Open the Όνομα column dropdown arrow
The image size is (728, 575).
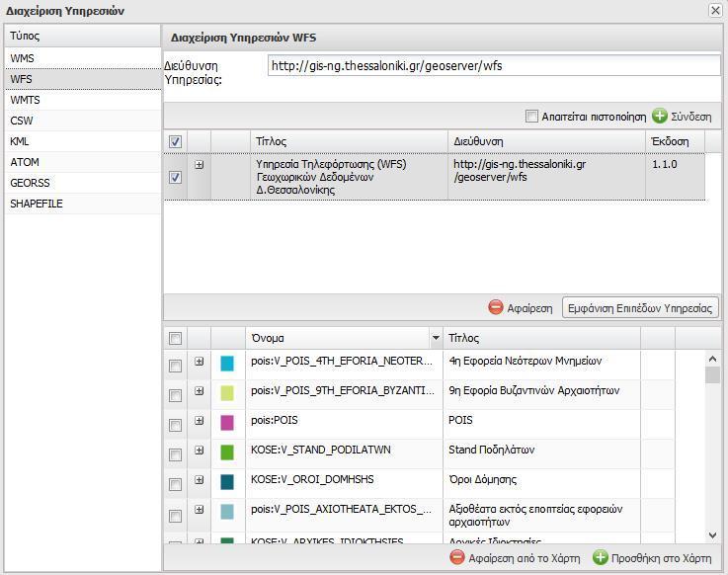[436, 338]
